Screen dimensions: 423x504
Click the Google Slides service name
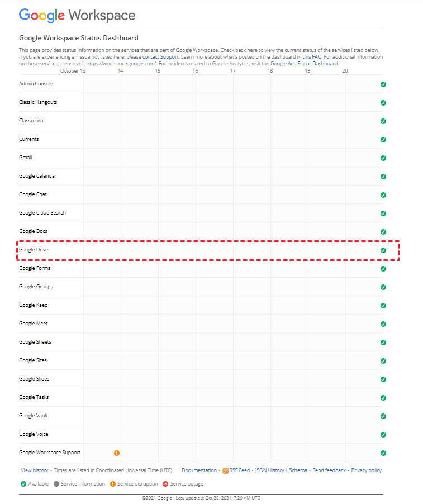[34, 379]
